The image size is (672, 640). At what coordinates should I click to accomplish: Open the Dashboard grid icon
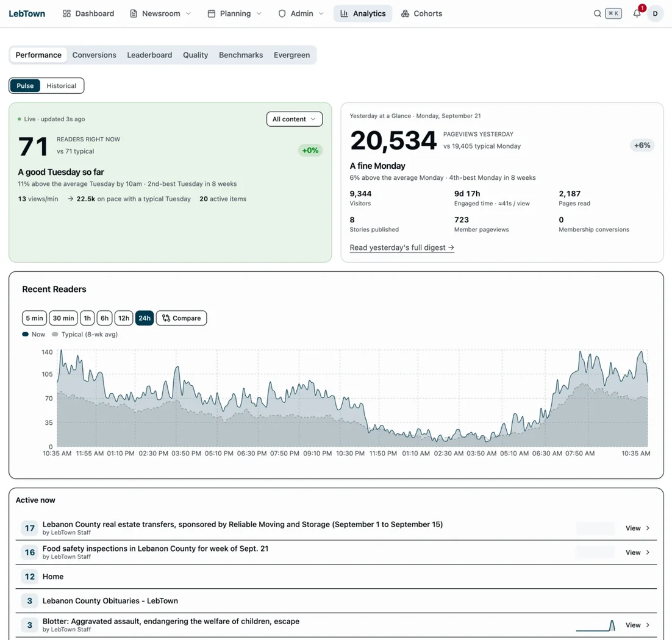pos(66,13)
